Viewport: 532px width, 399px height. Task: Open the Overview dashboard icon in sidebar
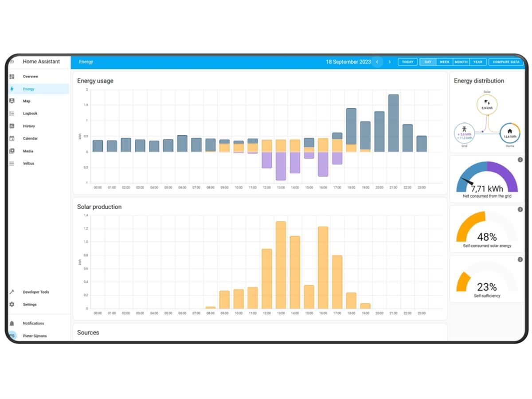(x=12, y=77)
